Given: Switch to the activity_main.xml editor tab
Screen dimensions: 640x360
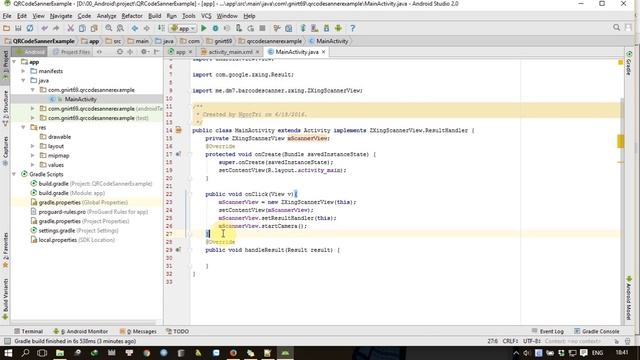Looking at the screenshot, I should pyautogui.click(x=230, y=52).
